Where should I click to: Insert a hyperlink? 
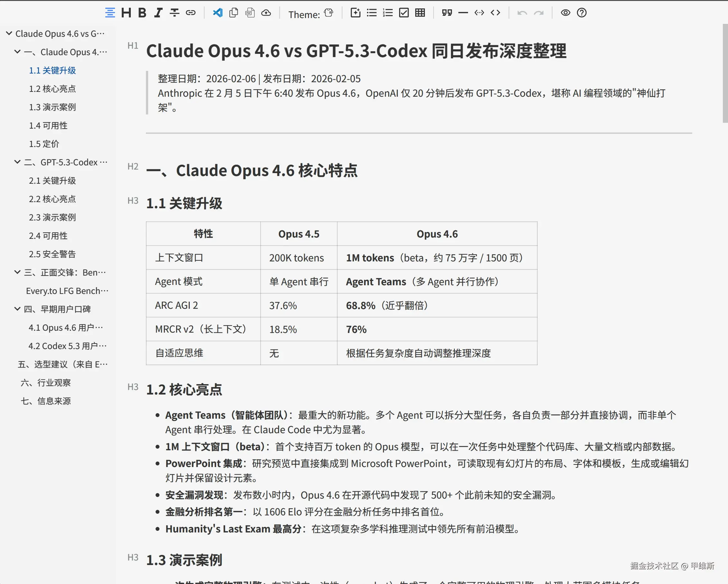coord(190,13)
